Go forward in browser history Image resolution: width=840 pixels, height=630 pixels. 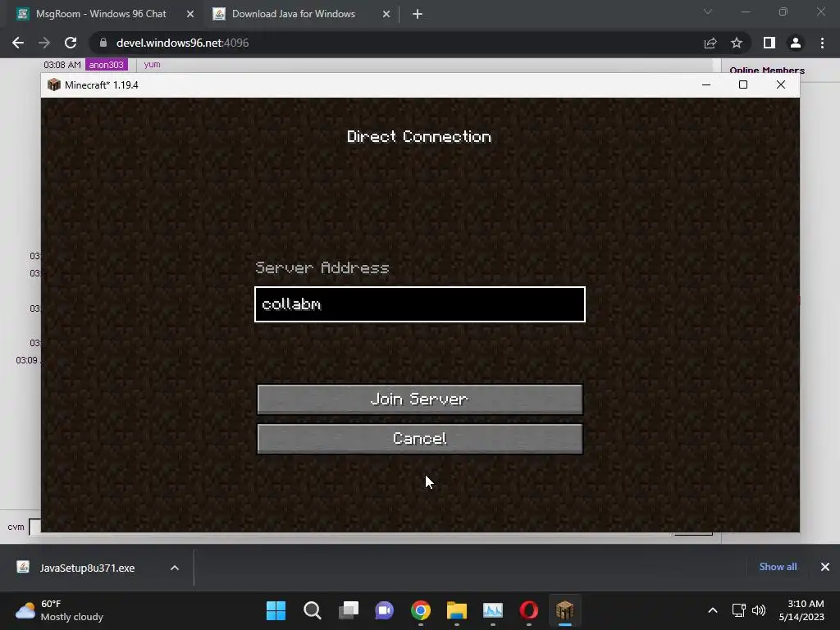coord(44,43)
